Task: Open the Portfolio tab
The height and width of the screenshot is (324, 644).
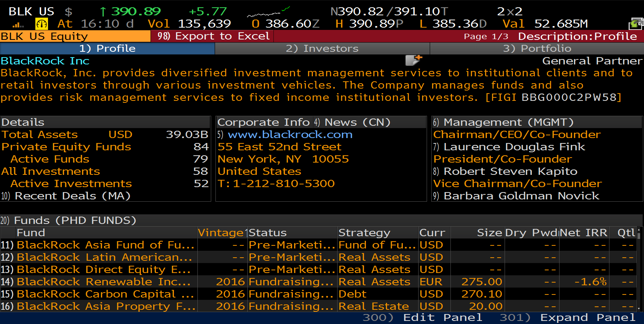Action: pos(536,48)
